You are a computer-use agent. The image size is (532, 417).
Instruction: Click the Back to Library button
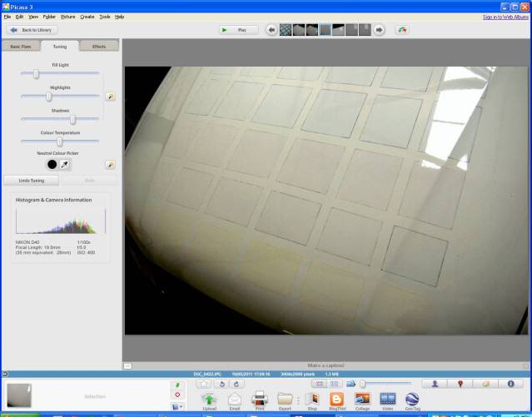point(33,30)
